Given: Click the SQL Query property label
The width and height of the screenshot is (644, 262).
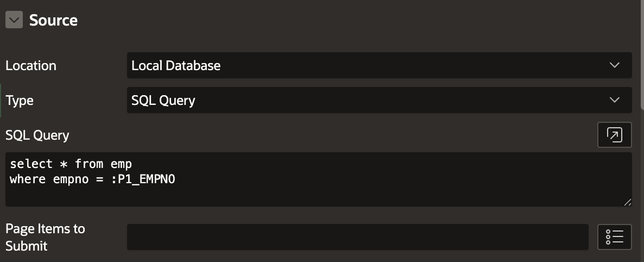Looking at the screenshot, I should tap(37, 135).
